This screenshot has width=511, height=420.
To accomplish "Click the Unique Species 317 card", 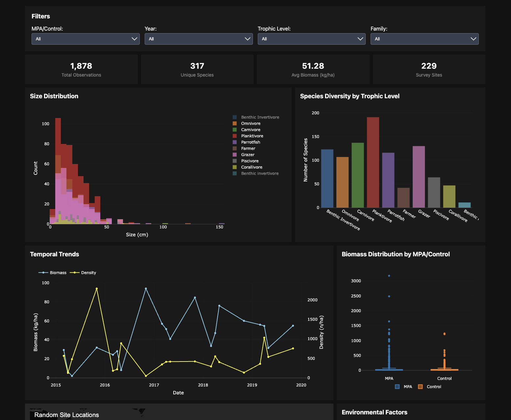I will pos(197,69).
